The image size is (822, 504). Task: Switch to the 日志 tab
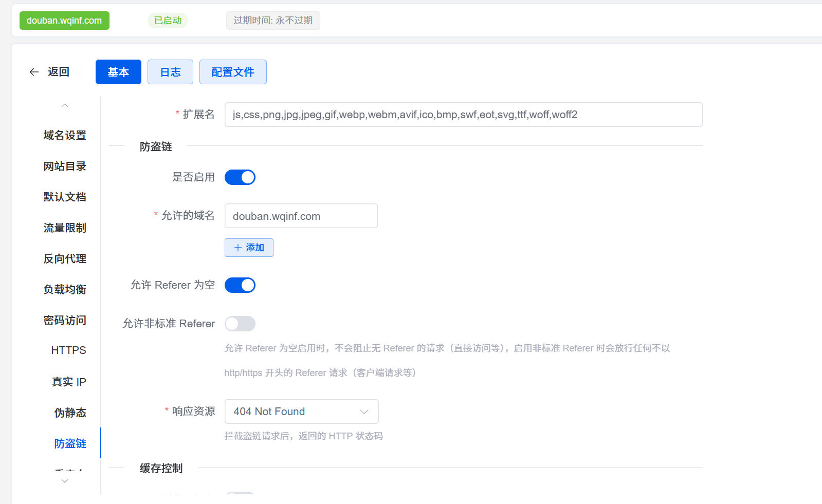[x=170, y=72]
